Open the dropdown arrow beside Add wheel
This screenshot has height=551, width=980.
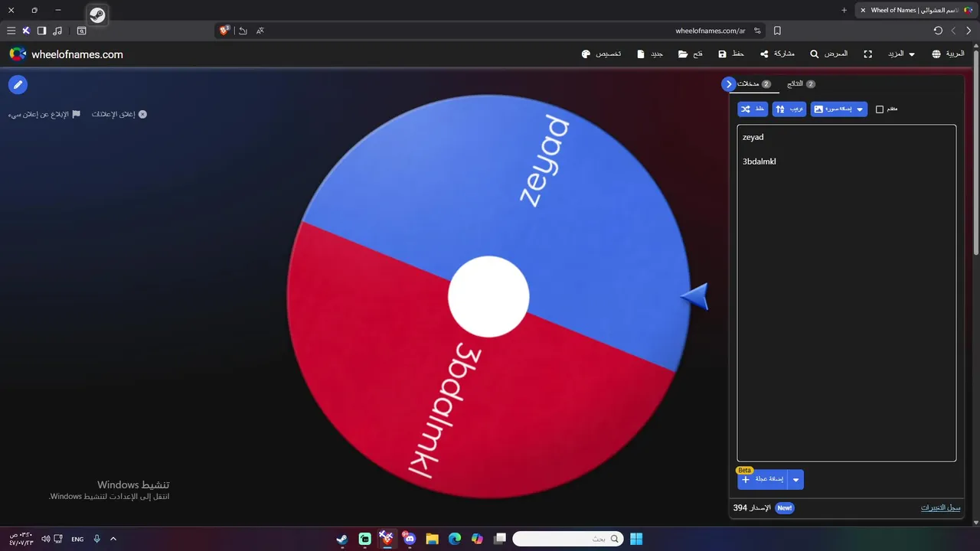(x=795, y=480)
